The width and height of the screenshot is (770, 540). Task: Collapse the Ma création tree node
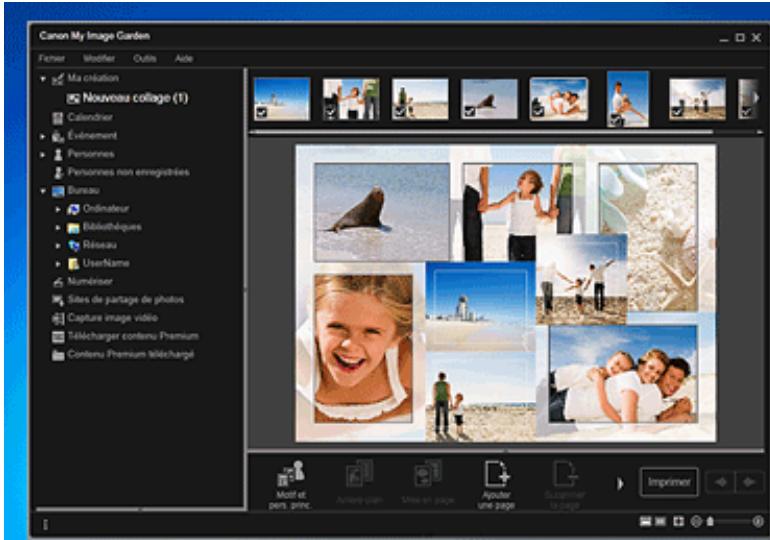(x=43, y=78)
